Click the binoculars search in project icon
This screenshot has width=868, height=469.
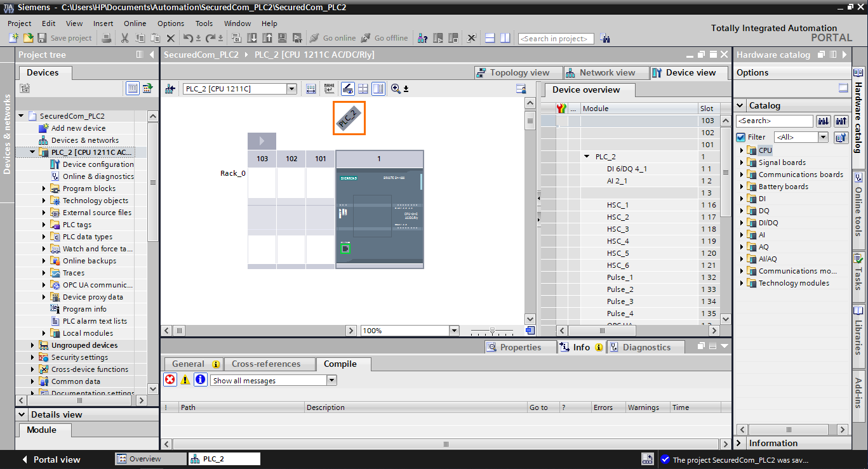[604, 39]
